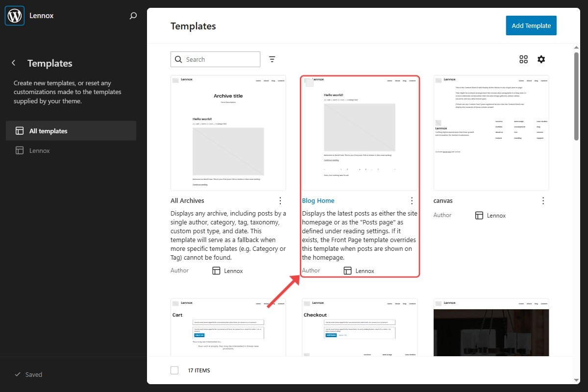Open the canvas template thumbnail

[x=491, y=133]
